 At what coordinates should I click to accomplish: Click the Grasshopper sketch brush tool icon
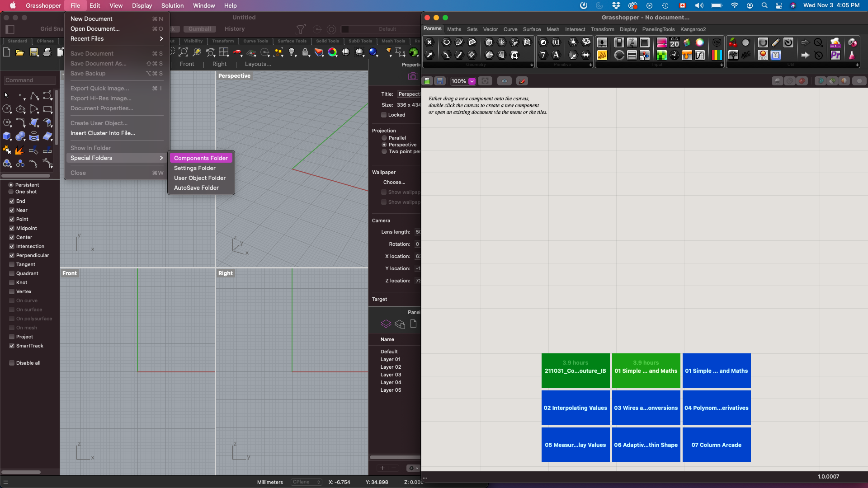click(x=522, y=81)
